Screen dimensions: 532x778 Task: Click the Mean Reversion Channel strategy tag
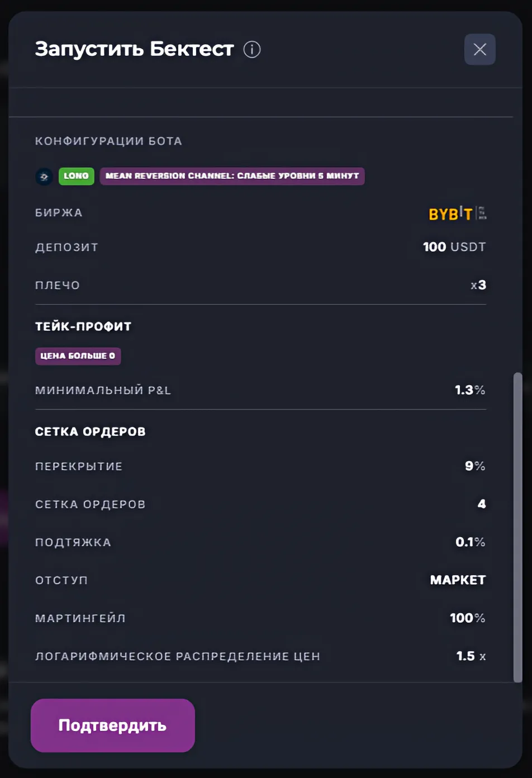click(232, 176)
